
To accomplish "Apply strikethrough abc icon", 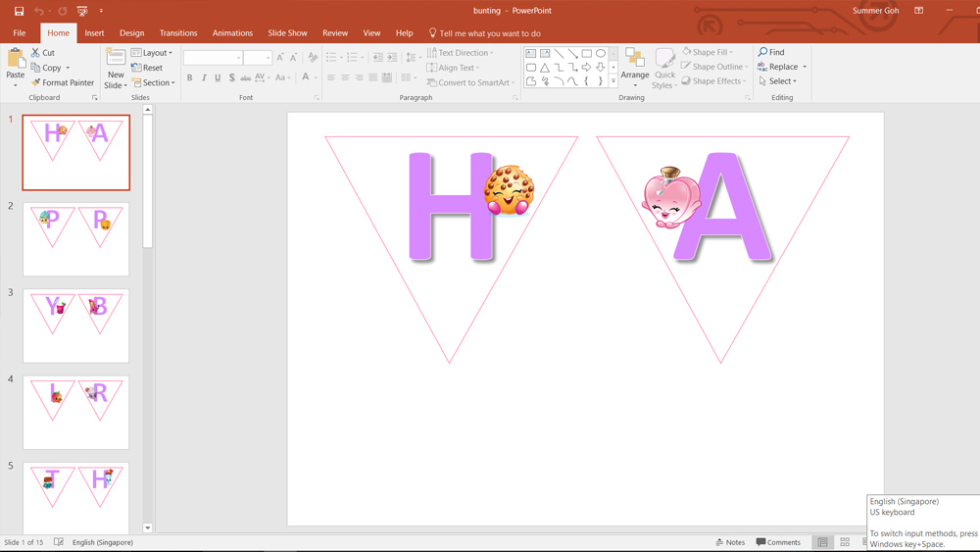I will click(x=246, y=77).
